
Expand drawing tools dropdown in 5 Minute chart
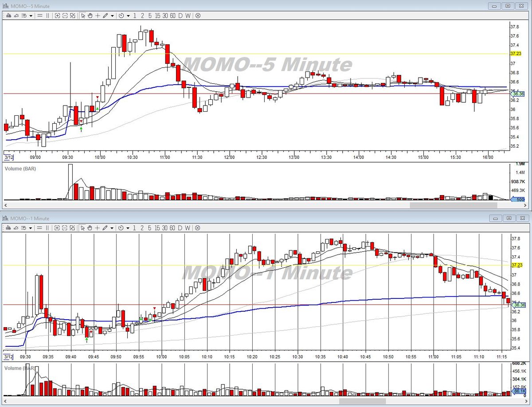click(112, 16)
